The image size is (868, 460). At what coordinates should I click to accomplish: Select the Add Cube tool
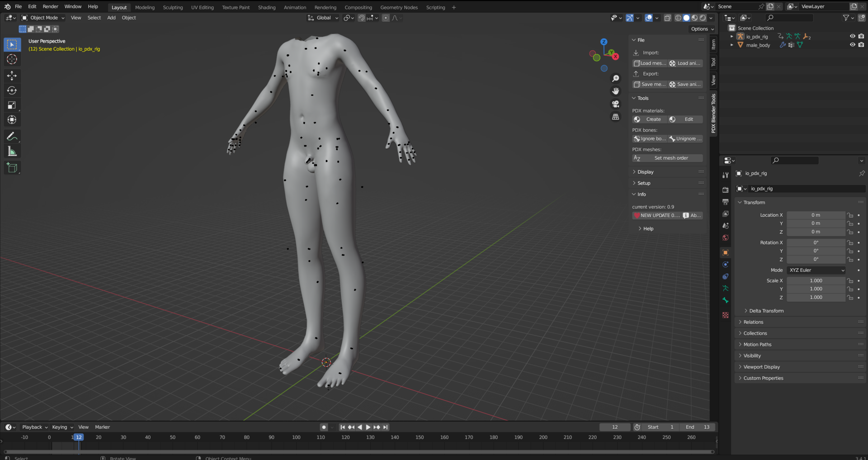[x=12, y=168]
